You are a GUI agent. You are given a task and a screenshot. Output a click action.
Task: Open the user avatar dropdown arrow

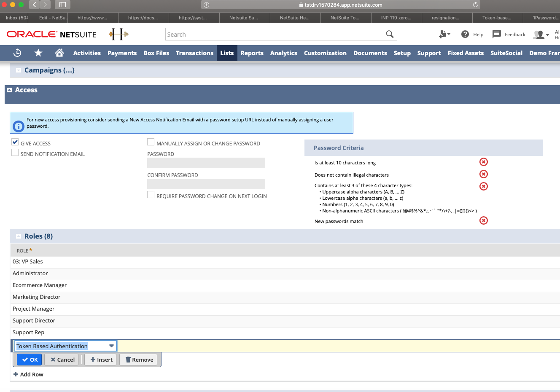point(547,35)
